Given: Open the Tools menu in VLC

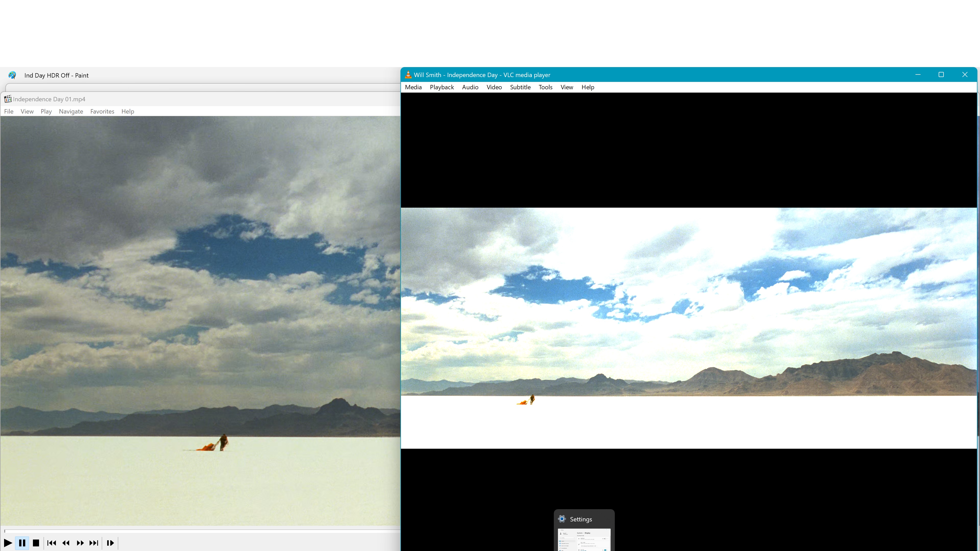Looking at the screenshot, I should tap(545, 87).
